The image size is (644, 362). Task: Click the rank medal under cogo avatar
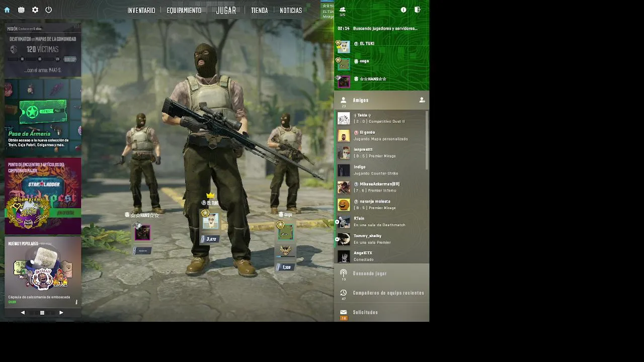[285, 250]
